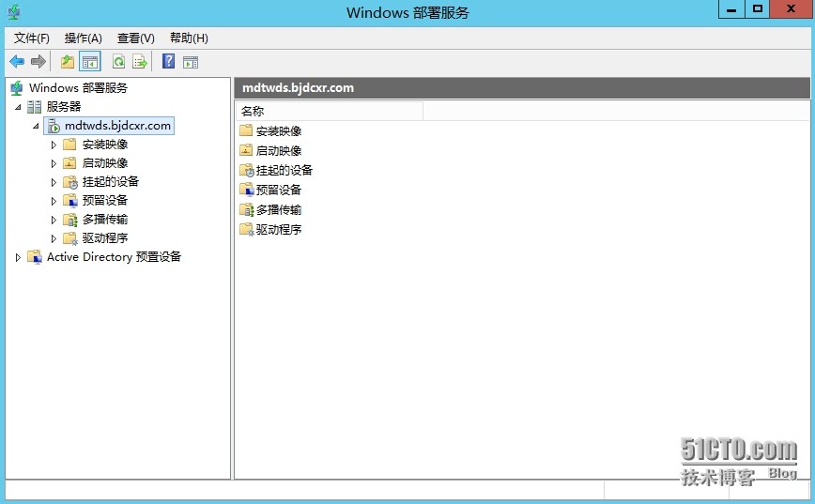This screenshot has height=504, width=815.
Task: Select 'Windows 部署服务' label in the tree
Action: [x=78, y=88]
